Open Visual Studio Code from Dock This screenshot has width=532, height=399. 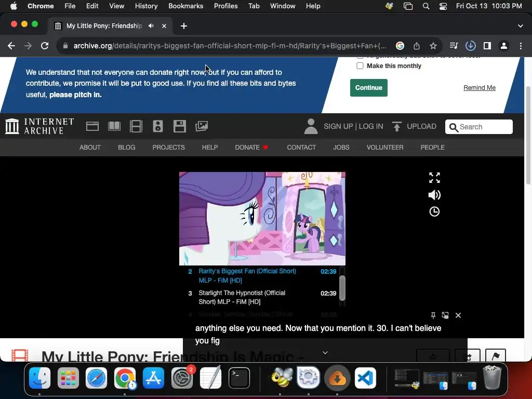tap(365, 378)
